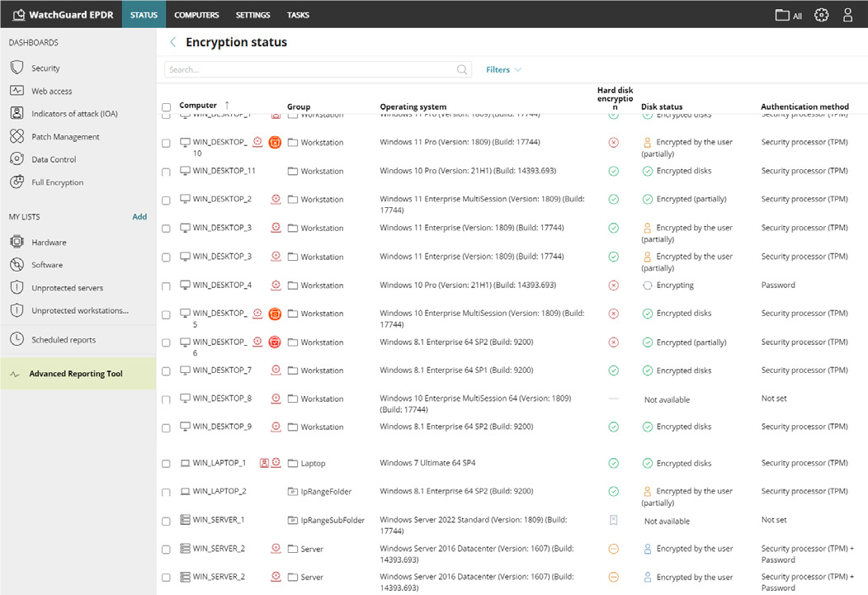The height and width of the screenshot is (595, 868).
Task: Sort by Authentication method header
Action: 804,106
